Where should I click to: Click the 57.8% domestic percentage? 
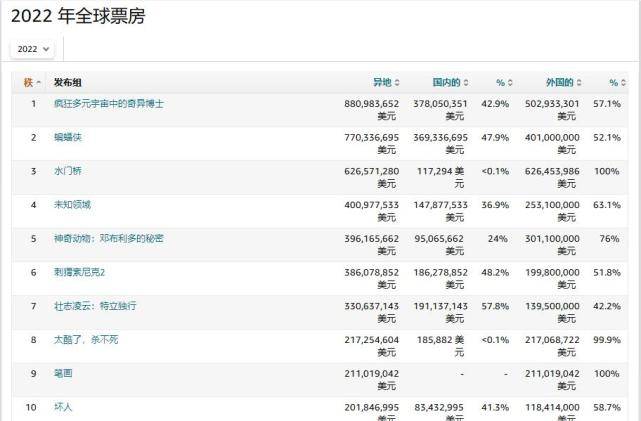coord(495,306)
